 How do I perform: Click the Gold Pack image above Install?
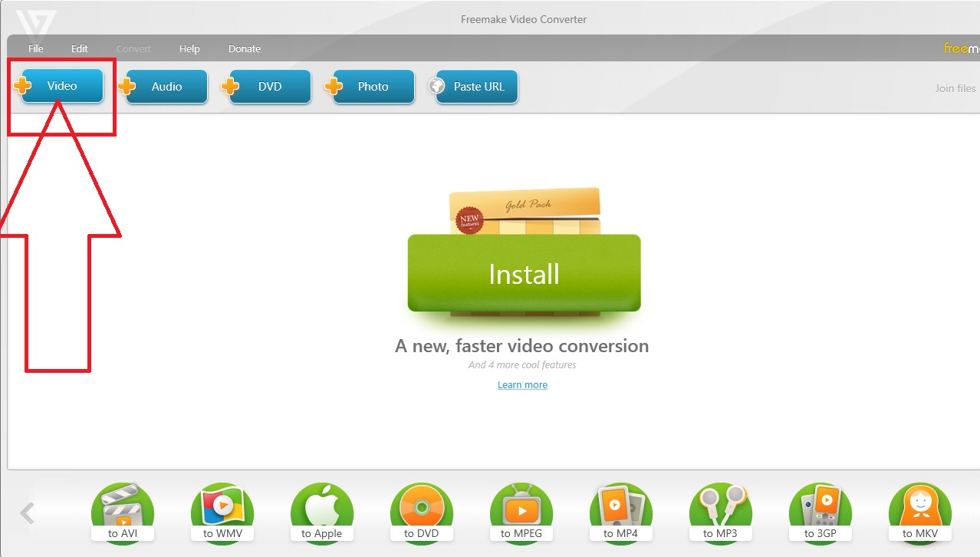tap(525, 212)
